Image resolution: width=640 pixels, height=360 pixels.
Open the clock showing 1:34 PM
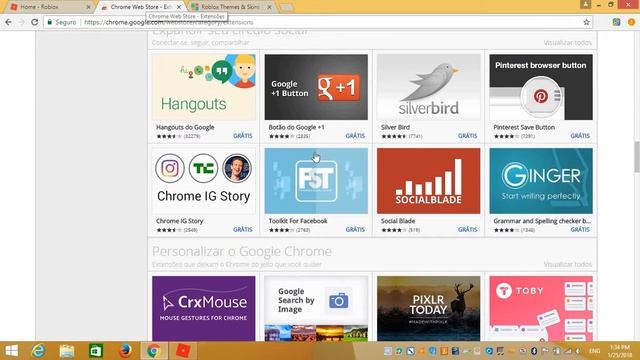[620, 351]
